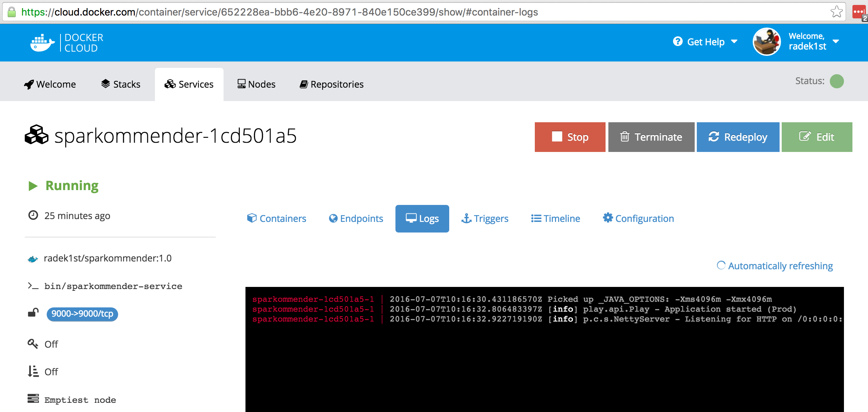Select the Containers tab

[277, 219]
